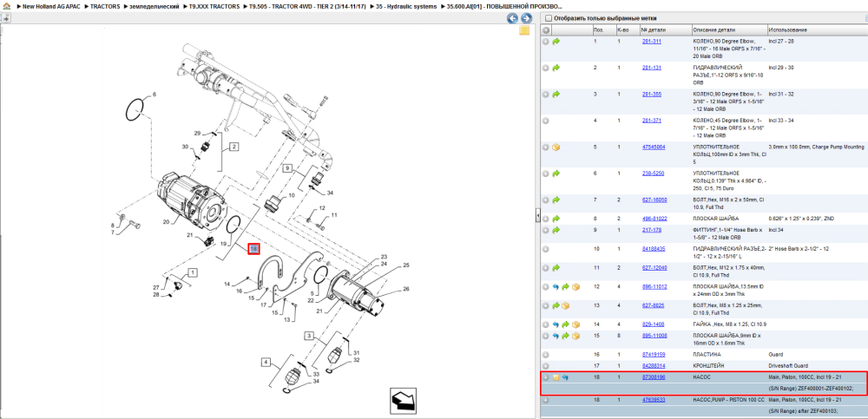
Task: Click green arrow icon for part 201-355
Action: point(556,94)
